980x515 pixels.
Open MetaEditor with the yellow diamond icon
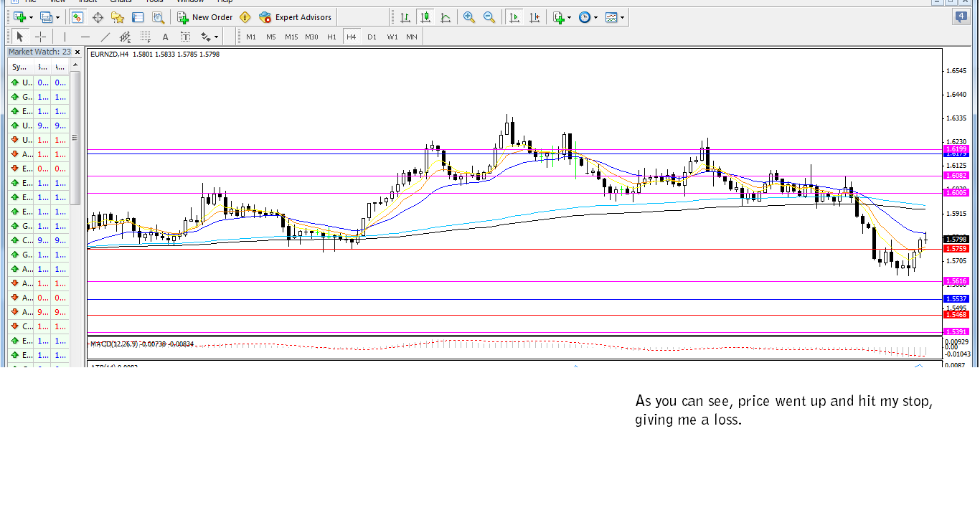point(245,17)
